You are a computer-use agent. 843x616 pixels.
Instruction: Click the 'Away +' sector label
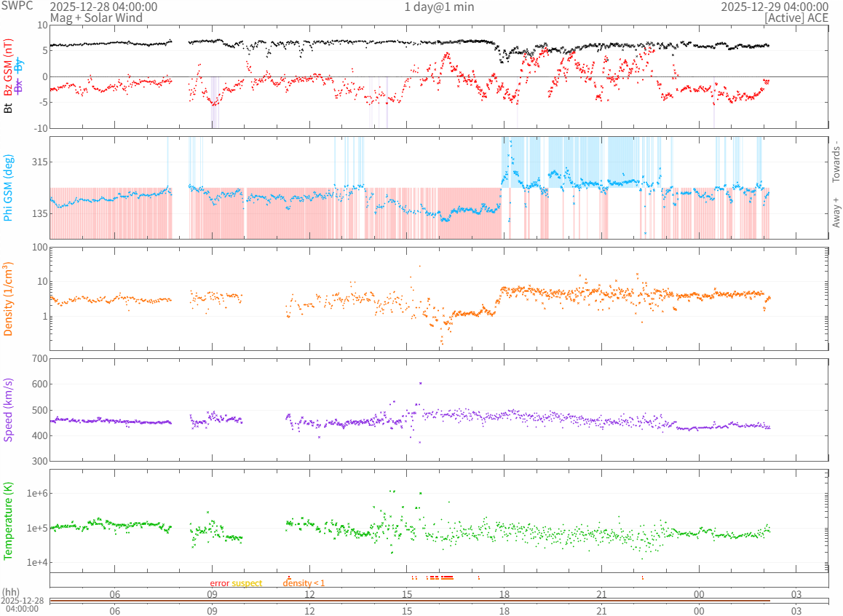point(836,212)
